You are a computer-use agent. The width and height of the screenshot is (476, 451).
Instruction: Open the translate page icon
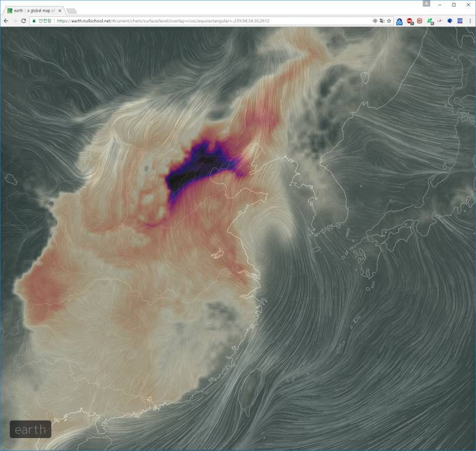click(x=382, y=21)
